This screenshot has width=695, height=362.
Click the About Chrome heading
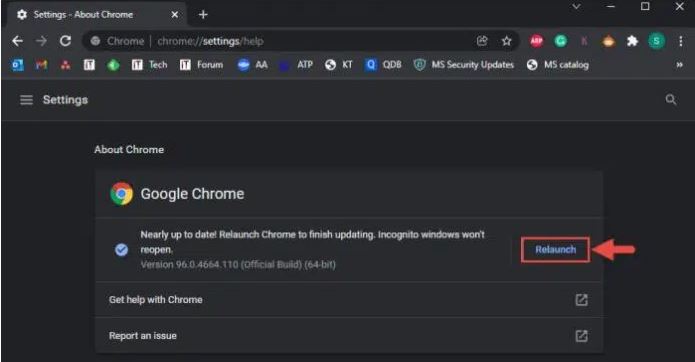(x=129, y=150)
